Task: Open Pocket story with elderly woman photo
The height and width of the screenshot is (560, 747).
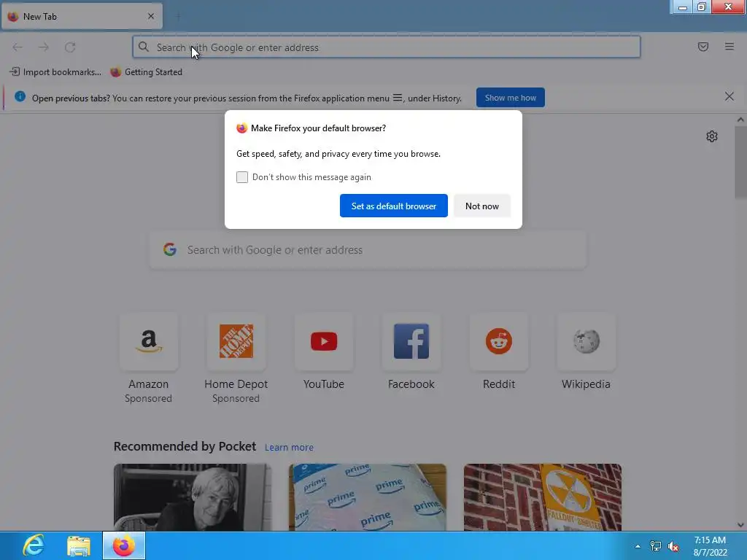Action: (193, 497)
